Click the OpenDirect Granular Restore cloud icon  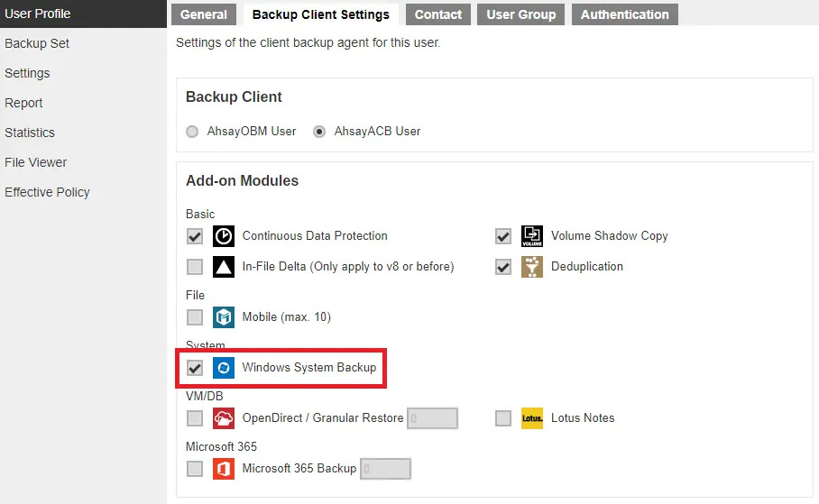(x=224, y=418)
